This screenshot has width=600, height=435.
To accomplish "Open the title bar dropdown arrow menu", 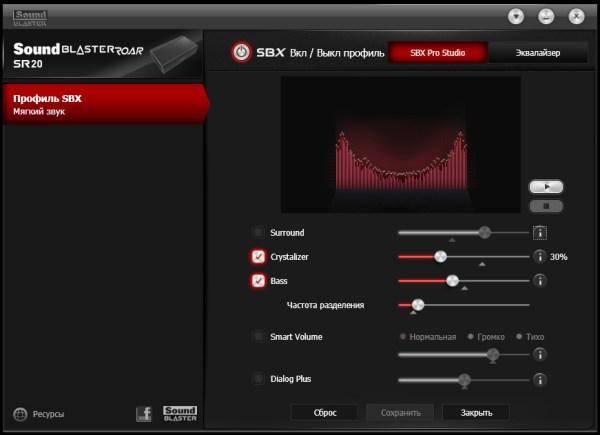I will (x=516, y=16).
